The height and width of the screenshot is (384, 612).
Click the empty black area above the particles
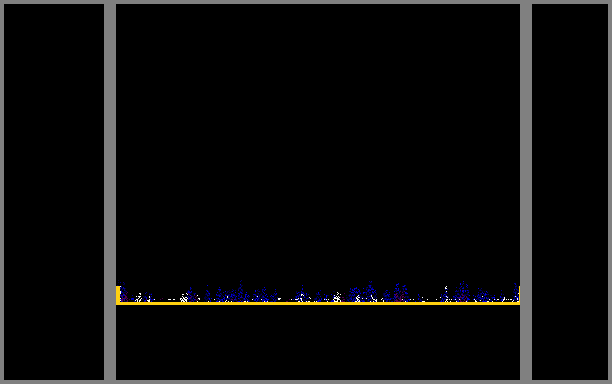pos(318,140)
